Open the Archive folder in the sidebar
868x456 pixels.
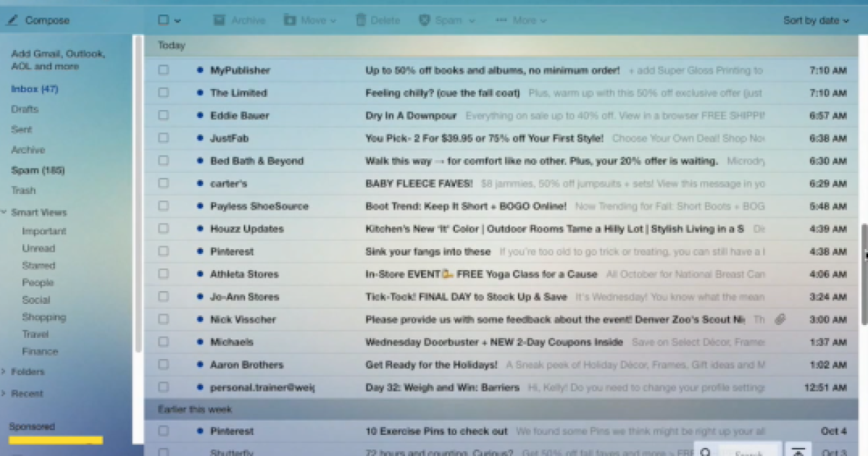click(27, 150)
